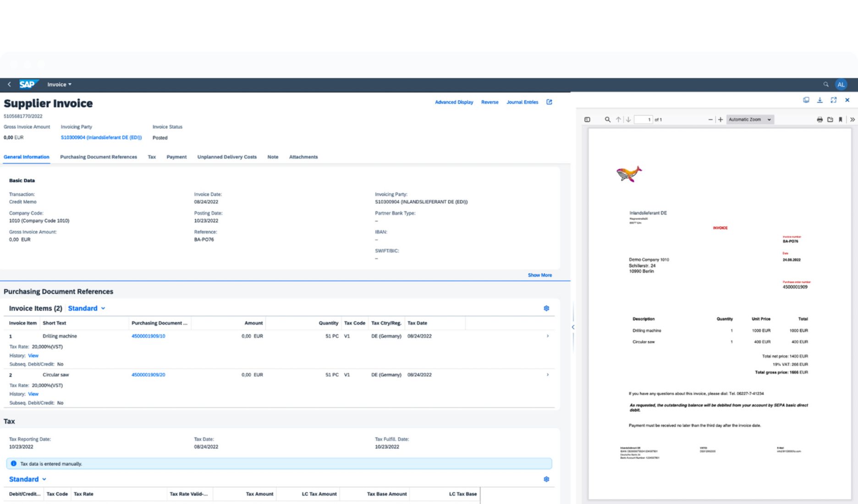Click the Reverse button
This screenshot has height=504, width=858.
(489, 102)
